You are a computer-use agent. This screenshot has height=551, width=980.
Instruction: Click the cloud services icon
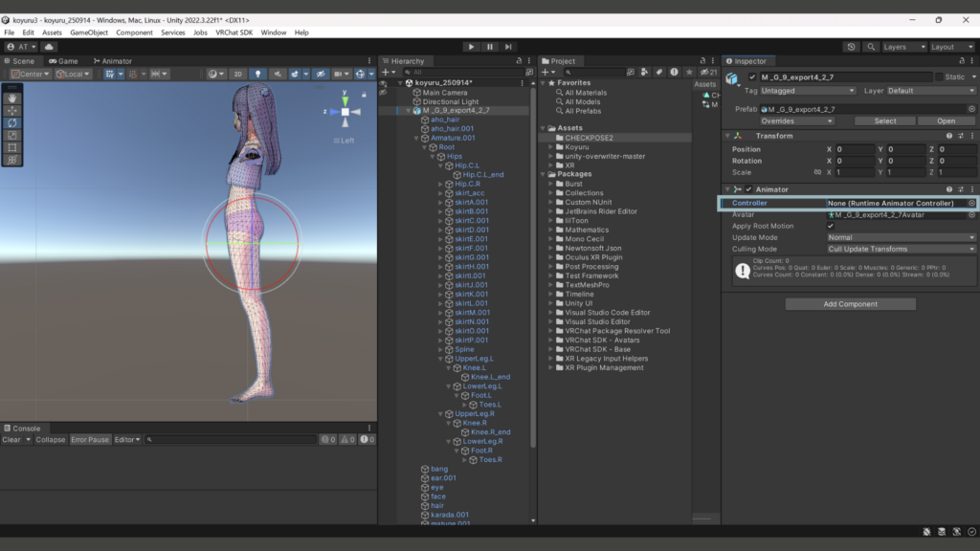coord(50,46)
